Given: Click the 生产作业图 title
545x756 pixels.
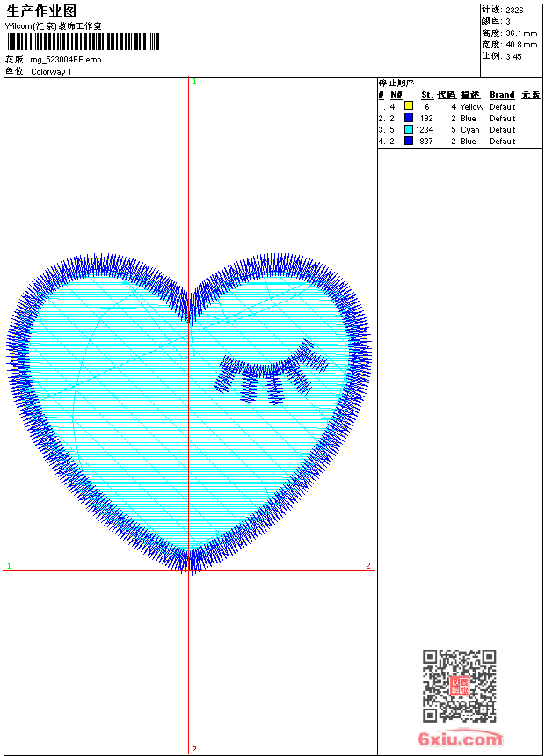Looking at the screenshot, I should click(41, 11).
